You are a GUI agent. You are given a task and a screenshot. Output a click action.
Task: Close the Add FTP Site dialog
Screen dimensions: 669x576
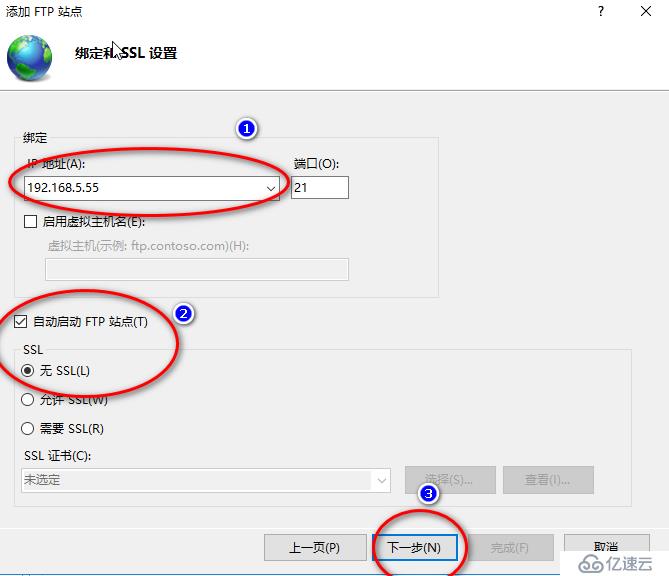point(646,11)
